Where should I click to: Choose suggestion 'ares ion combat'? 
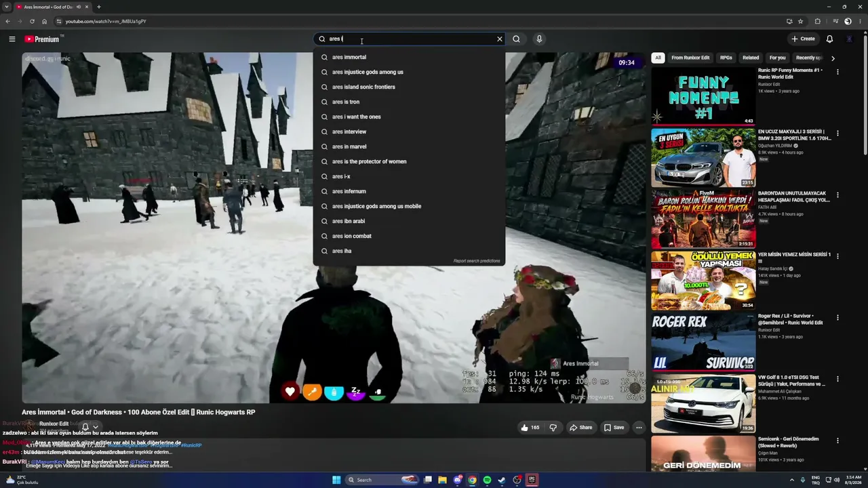[x=409, y=236]
